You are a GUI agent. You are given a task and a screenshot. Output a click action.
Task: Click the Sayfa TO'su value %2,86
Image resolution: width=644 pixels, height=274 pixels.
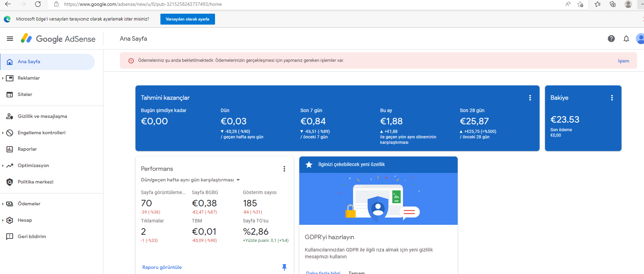point(256,232)
